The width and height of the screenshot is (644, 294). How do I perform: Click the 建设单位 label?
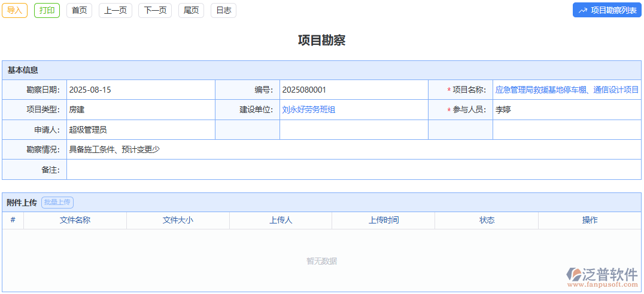(x=256, y=109)
